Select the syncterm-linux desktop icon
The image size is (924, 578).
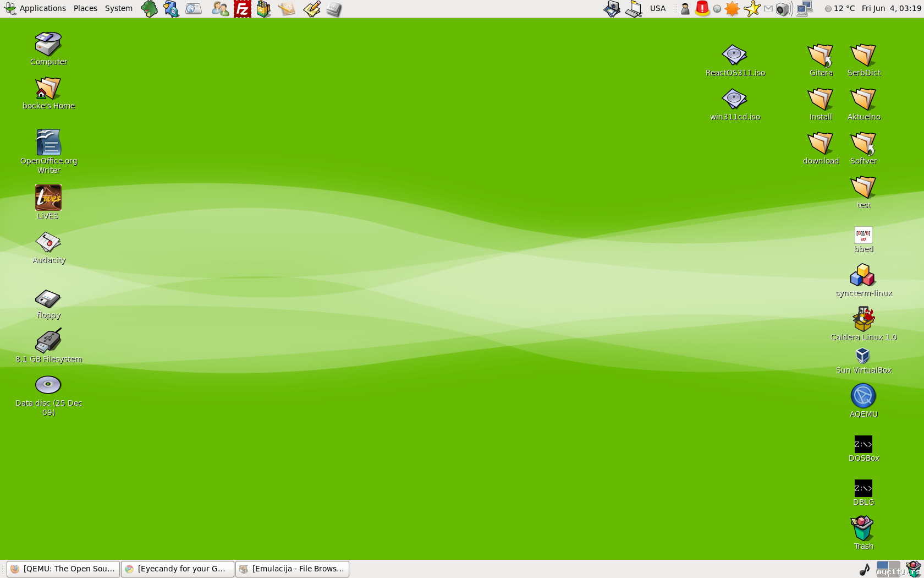point(864,281)
